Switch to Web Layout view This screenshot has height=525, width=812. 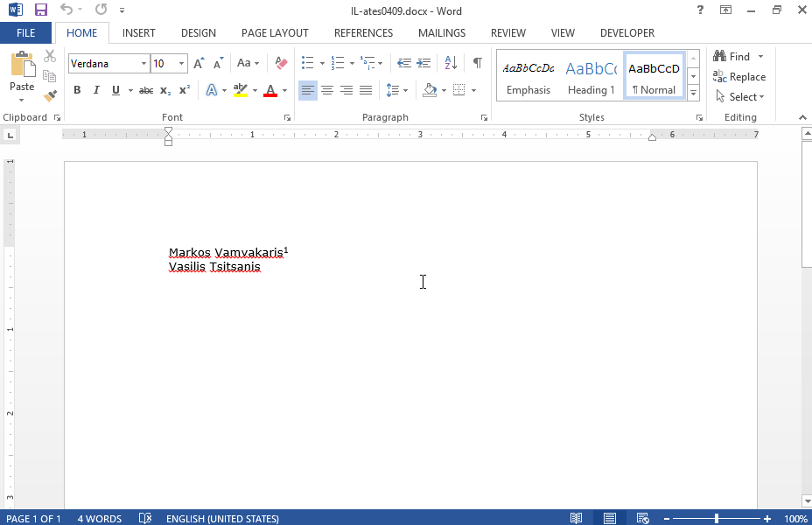[x=642, y=518]
